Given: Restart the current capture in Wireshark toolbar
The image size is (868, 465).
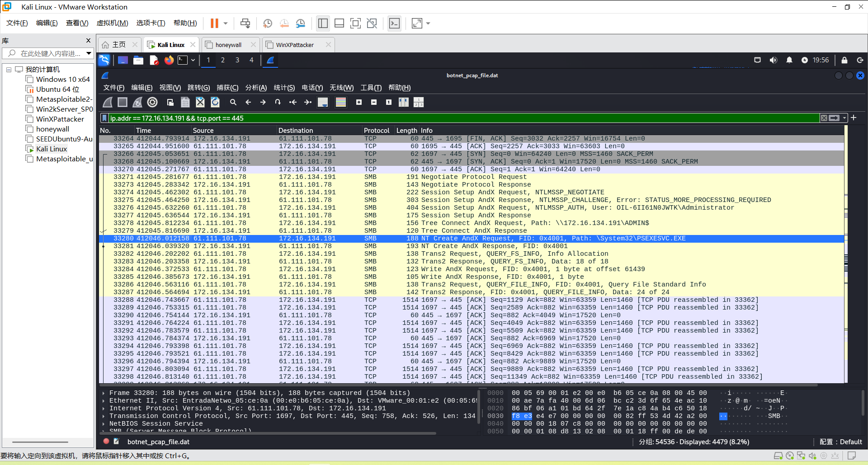Looking at the screenshot, I should (137, 102).
